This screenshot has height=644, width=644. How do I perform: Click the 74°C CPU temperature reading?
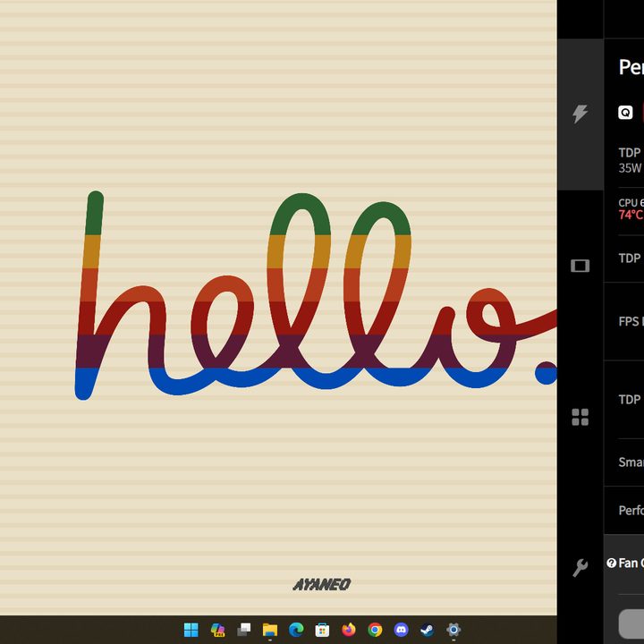[631, 215]
